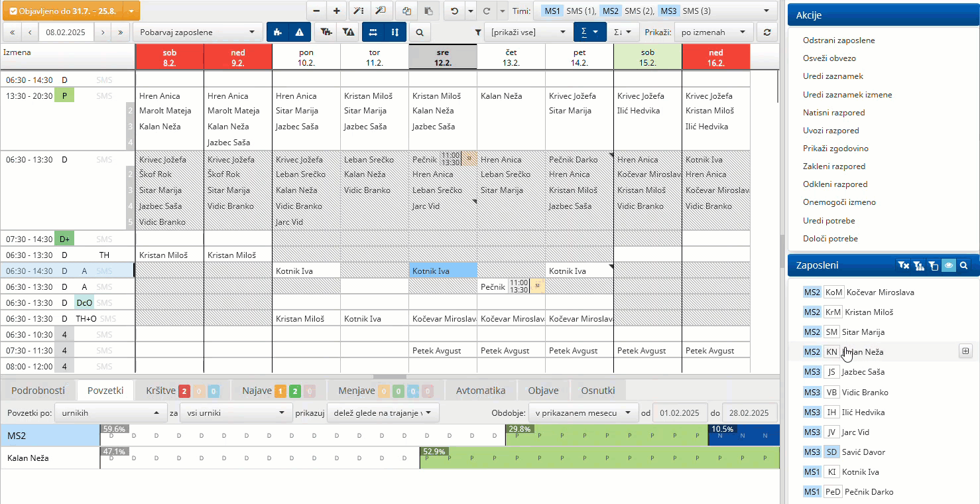Toggle the horizontal swap arrows button
980x504 pixels.
(373, 32)
